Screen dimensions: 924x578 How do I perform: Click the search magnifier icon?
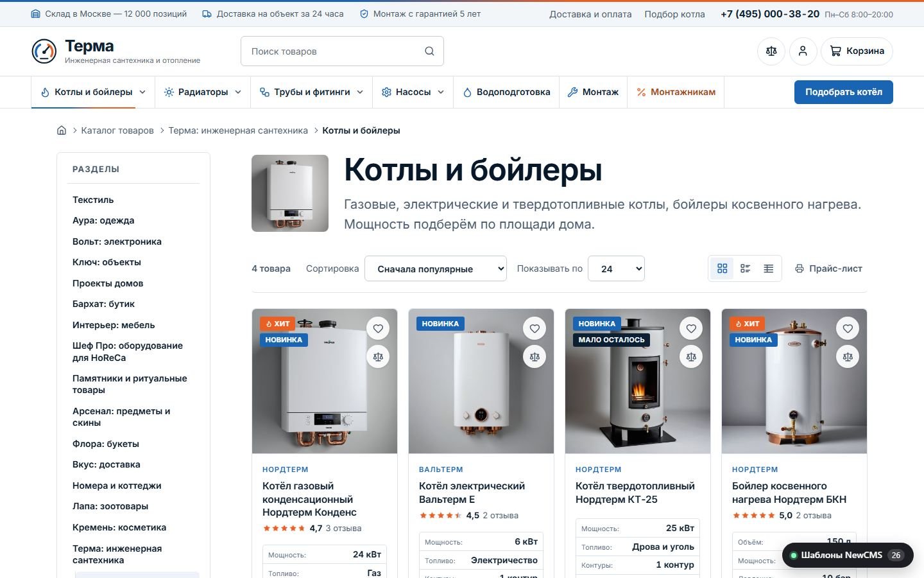[x=429, y=51]
